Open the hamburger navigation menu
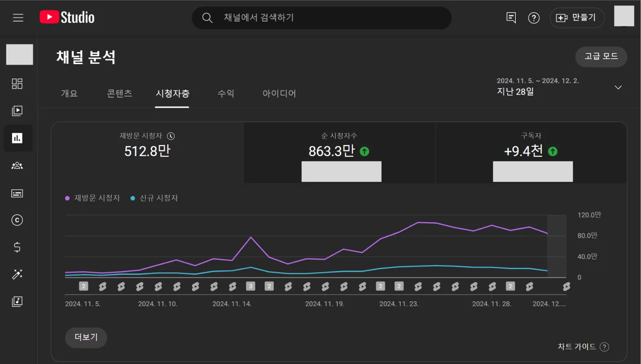 [x=18, y=18]
